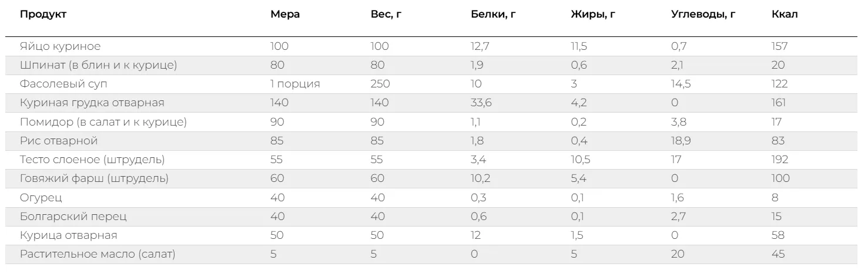Click the 'Ккал' column header
The height and width of the screenshot is (277, 868).
click(x=785, y=15)
